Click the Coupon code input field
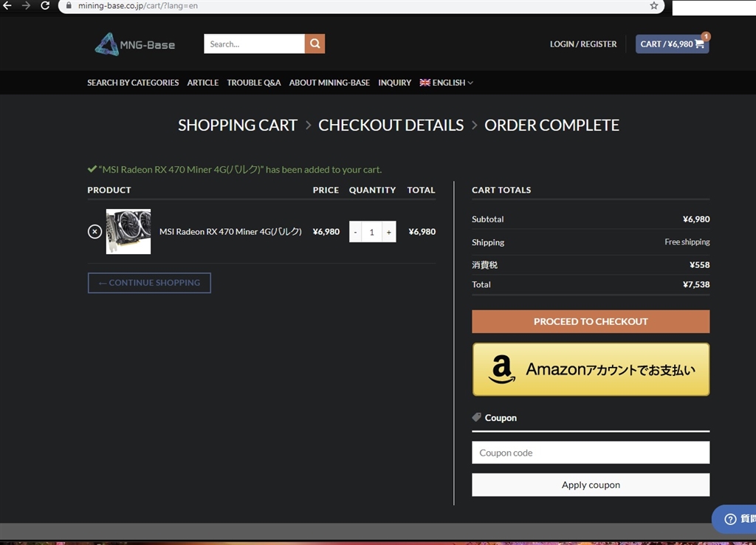This screenshot has height=545, width=756. coord(591,453)
